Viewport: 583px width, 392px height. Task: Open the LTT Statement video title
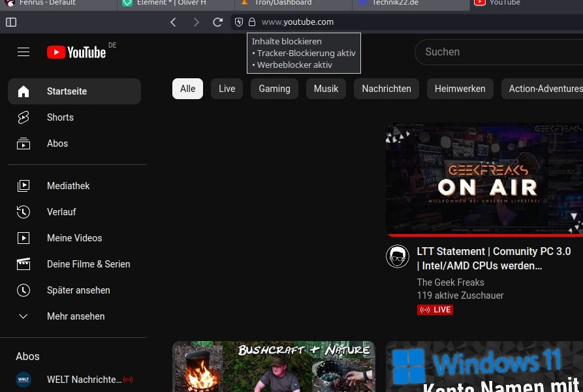click(494, 258)
